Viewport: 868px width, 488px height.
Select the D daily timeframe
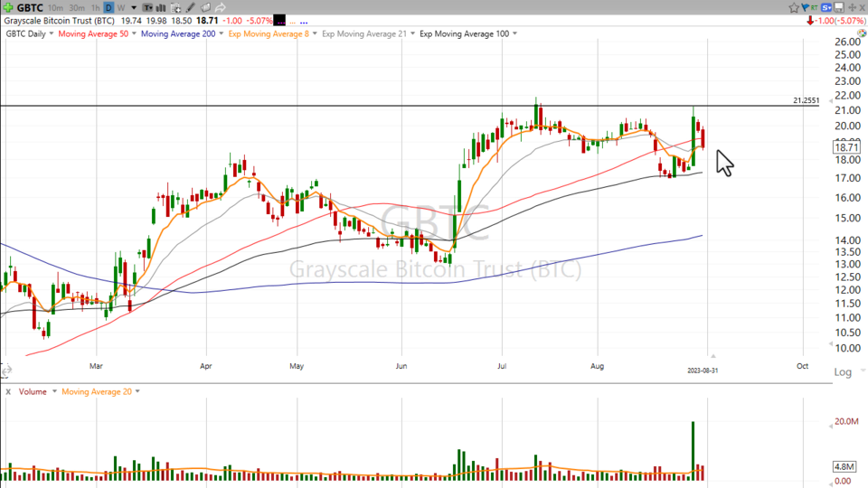point(108,8)
